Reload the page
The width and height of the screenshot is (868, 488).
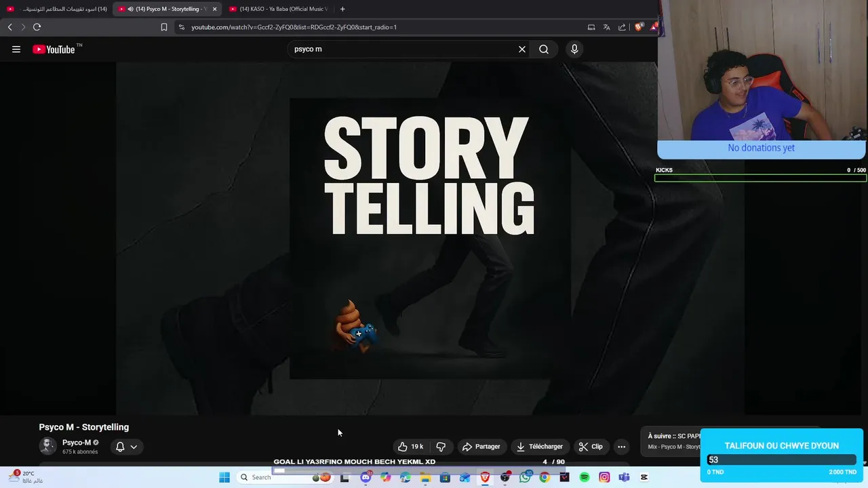tap(37, 27)
